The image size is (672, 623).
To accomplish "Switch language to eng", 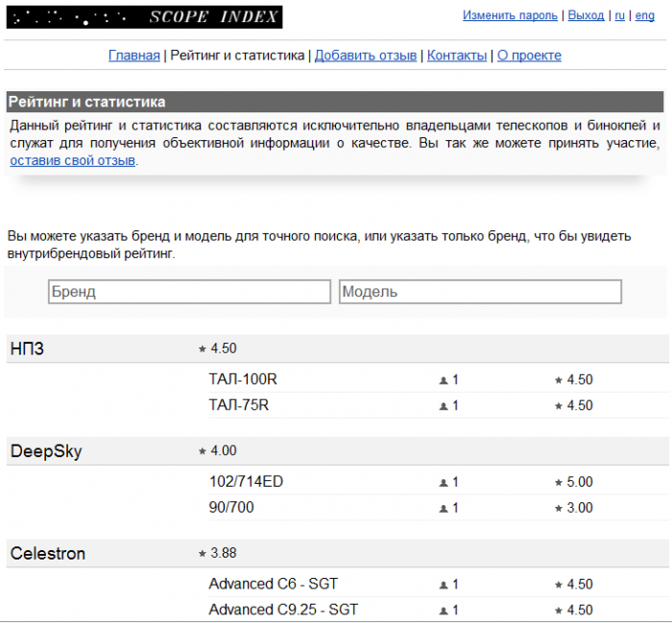I will tap(644, 16).
